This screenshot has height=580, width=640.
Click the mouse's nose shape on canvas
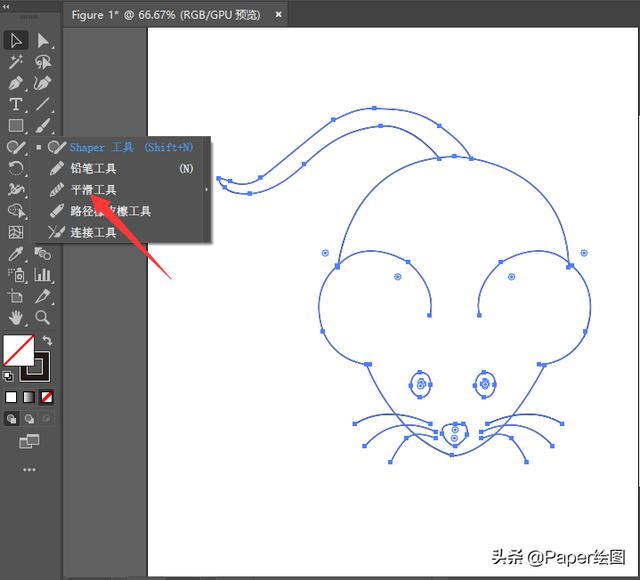pyautogui.click(x=454, y=434)
